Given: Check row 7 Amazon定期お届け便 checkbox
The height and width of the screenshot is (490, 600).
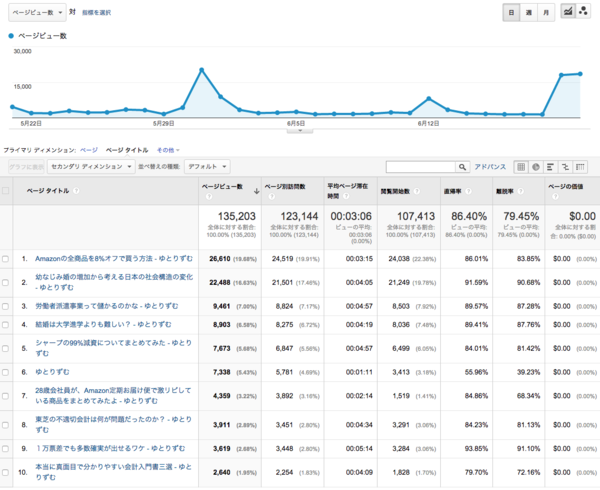Looking at the screenshot, I should pyautogui.click(x=5, y=396).
